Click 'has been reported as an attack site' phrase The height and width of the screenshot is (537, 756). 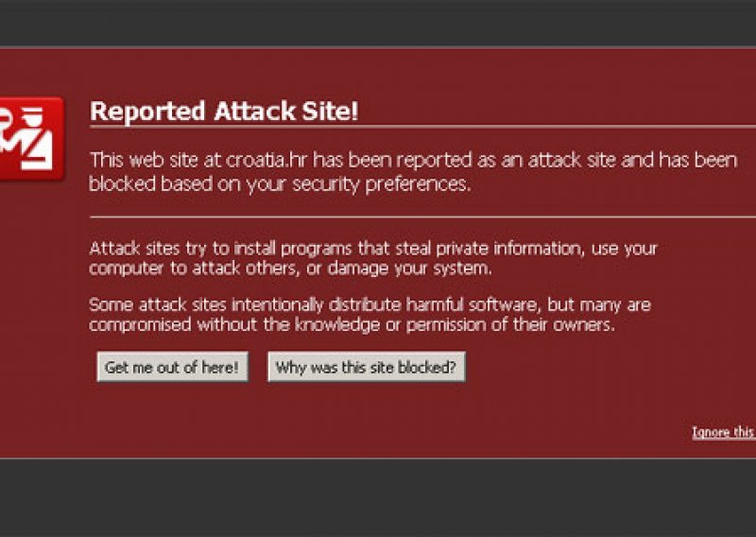pyautogui.click(x=448, y=160)
